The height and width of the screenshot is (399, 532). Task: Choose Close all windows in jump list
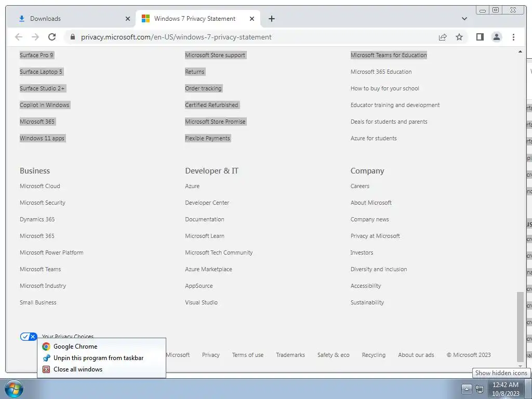(x=101, y=369)
